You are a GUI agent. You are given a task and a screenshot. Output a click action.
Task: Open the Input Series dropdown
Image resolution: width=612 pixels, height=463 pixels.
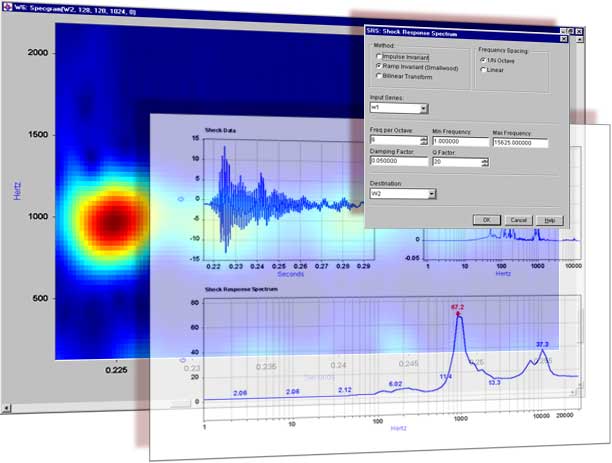click(x=424, y=109)
